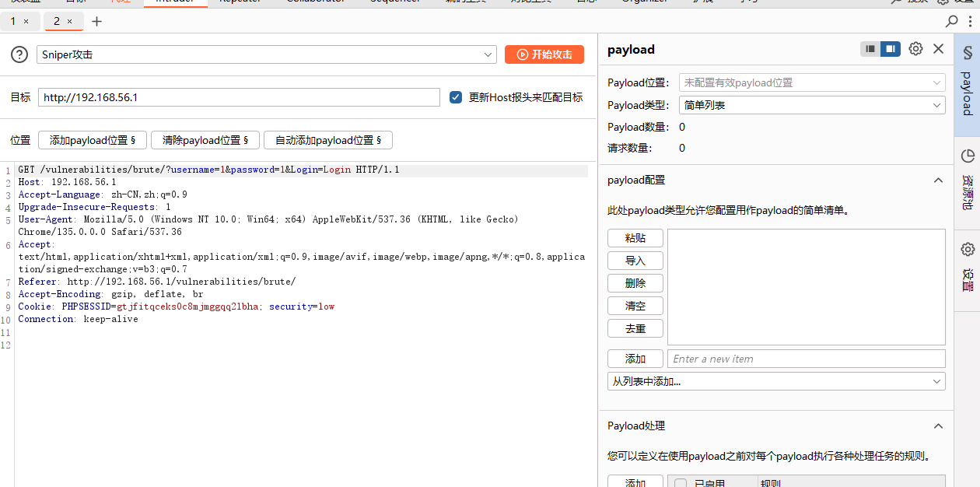Open the payload vertical sidebar tab
Image resolution: width=980 pixels, height=487 pixels.
(x=967, y=86)
